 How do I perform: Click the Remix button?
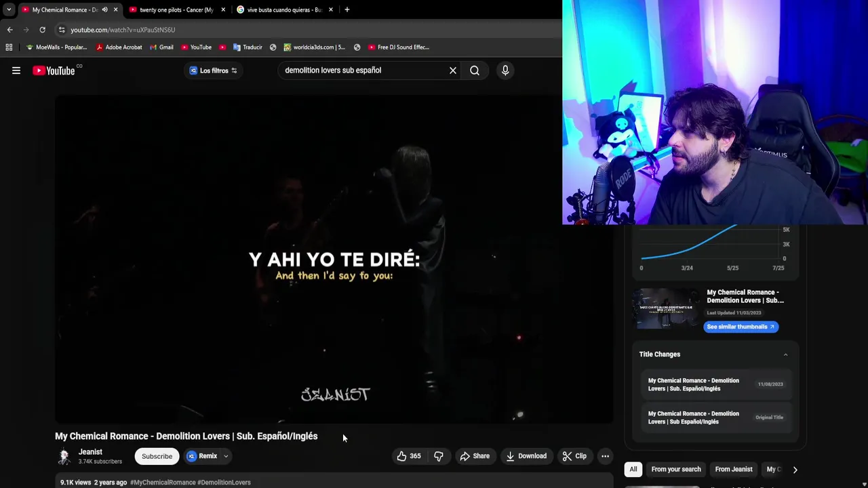click(203, 456)
